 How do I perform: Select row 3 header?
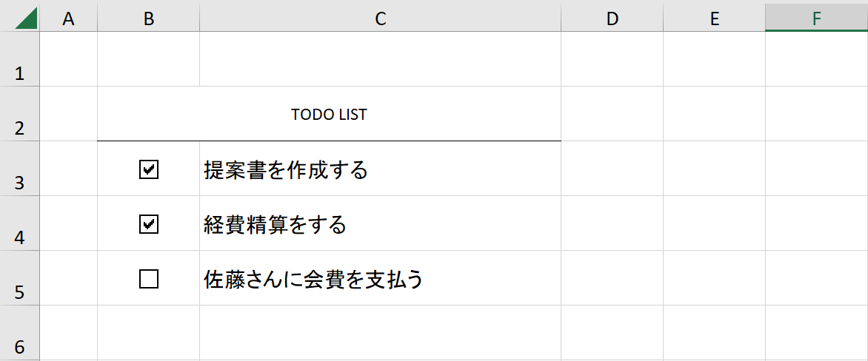pyautogui.click(x=20, y=168)
